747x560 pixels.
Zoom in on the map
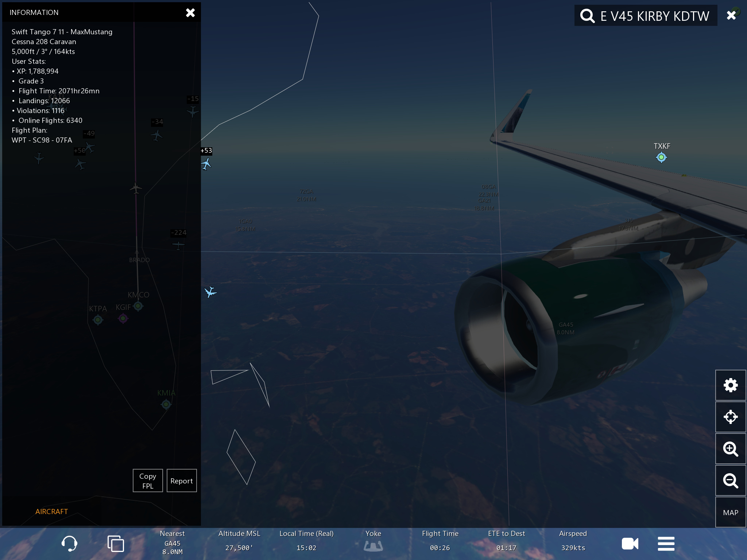(x=730, y=449)
